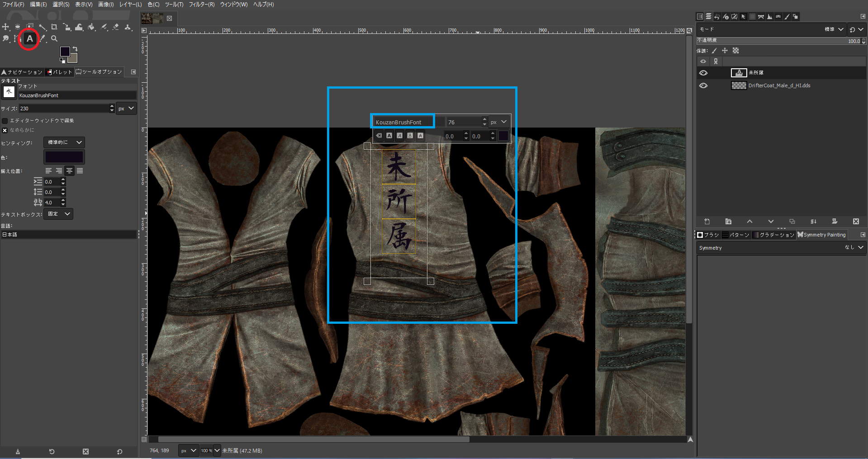Select the Bucket Fill tool

(92, 27)
